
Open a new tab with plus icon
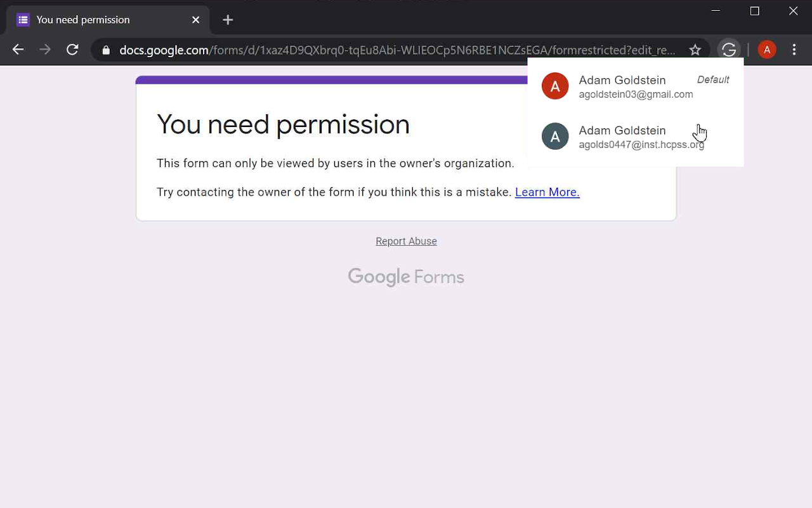pyautogui.click(x=228, y=20)
